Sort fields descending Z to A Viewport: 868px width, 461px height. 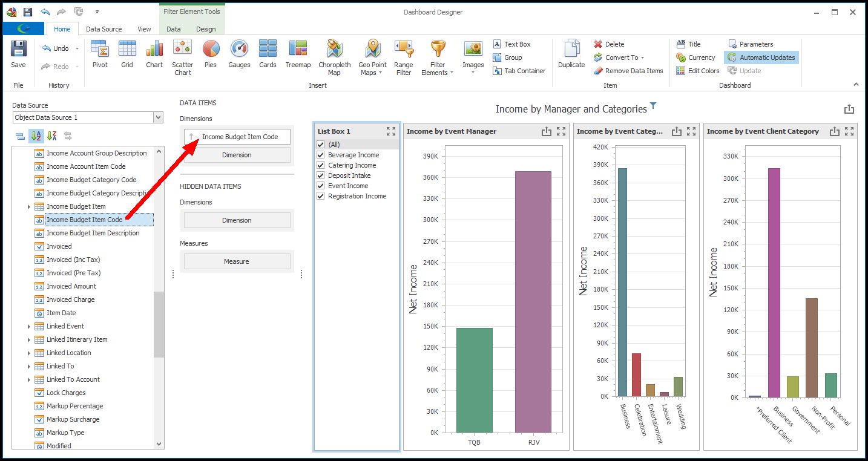(x=51, y=136)
